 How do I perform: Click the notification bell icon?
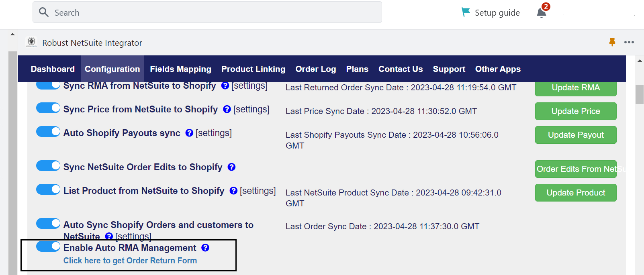pos(541,13)
